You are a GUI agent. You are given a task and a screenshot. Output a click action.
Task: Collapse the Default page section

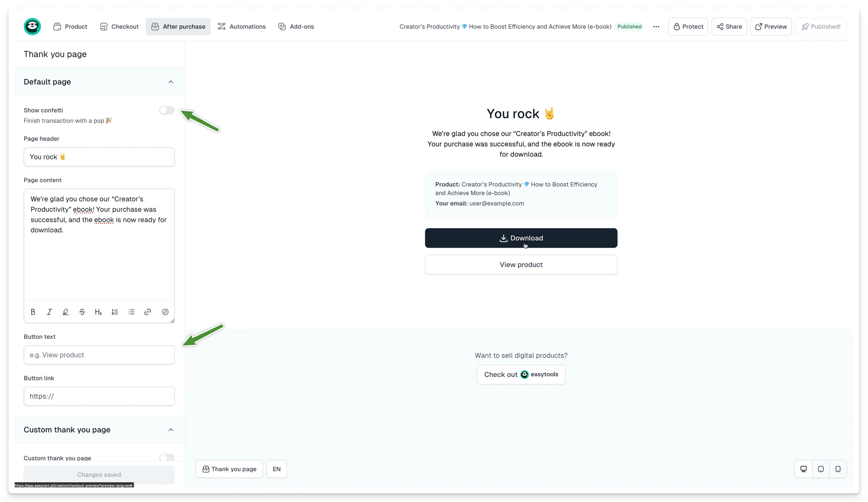(171, 82)
